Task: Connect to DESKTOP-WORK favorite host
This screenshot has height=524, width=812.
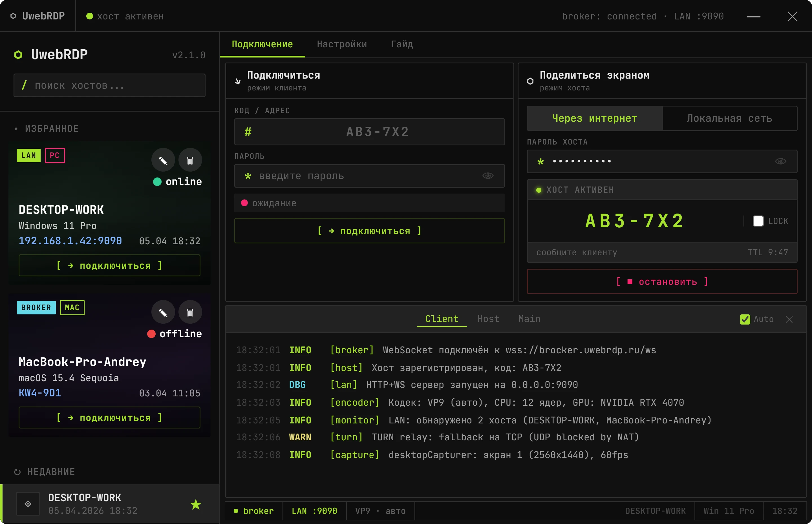Action: [x=109, y=265]
